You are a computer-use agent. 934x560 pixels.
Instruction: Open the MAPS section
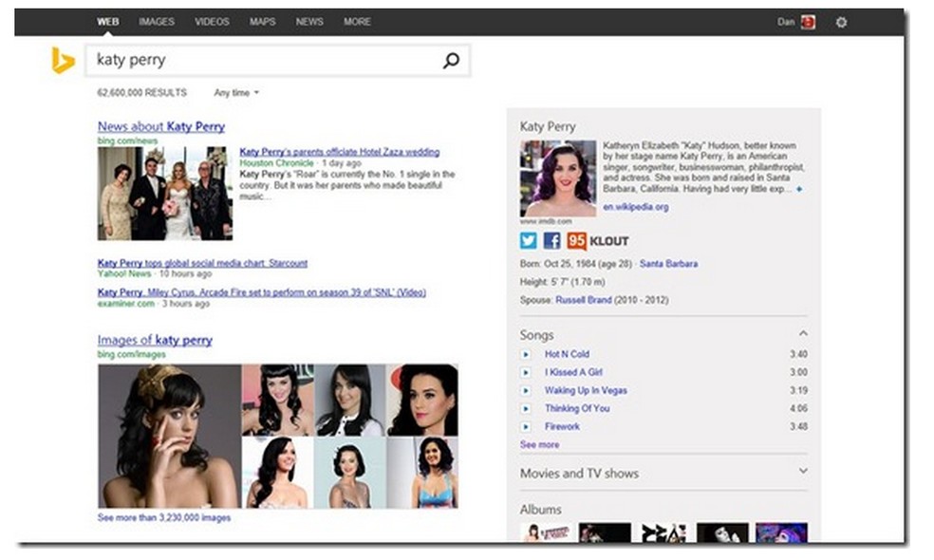point(262,21)
